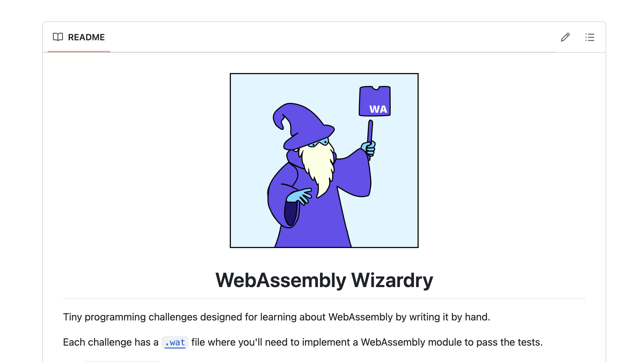Toggle edit mode with the pencil control
644x362 pixels.
click(x=565, y=37)
